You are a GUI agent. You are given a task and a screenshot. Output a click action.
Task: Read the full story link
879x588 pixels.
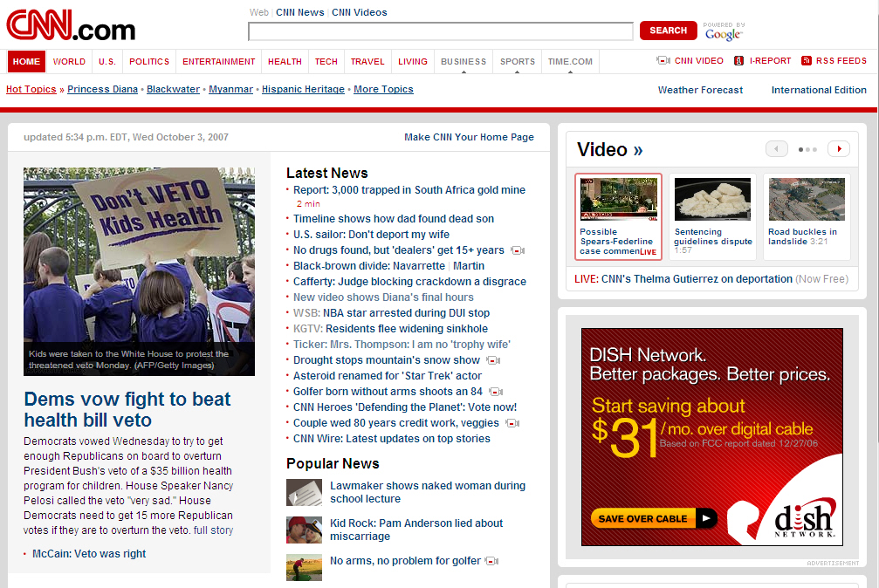click(x=214, y=530)
